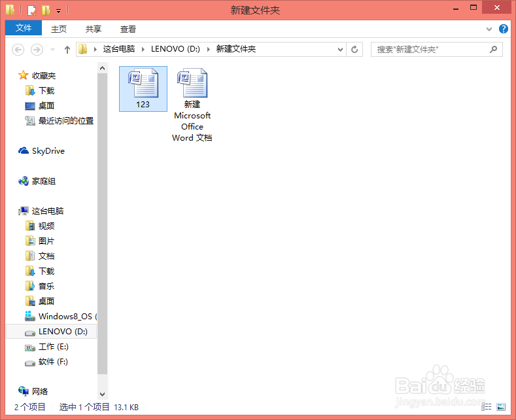
Task: Click 这台电脑 in the address bar
Action: [119, 49]
